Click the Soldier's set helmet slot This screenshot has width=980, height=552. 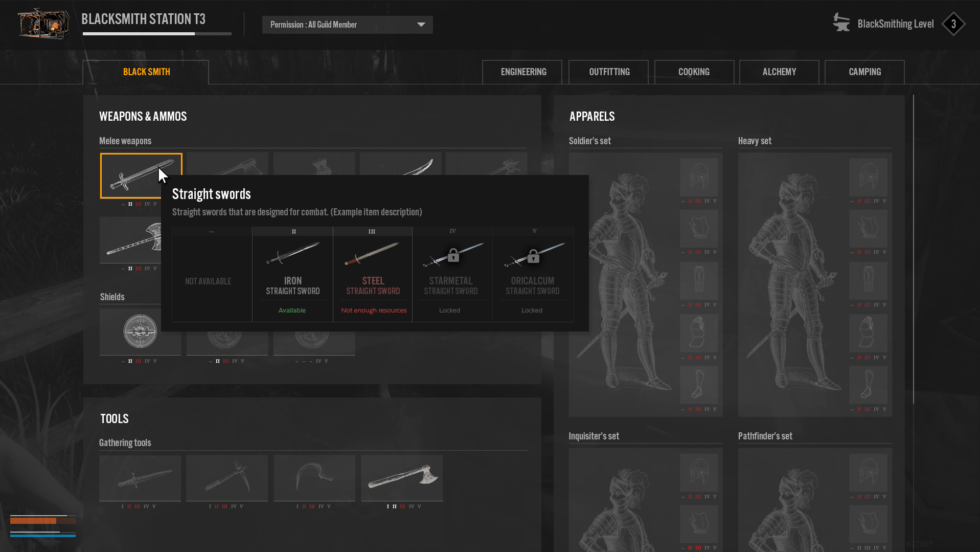pyautogui.click(x=699, y=177)
